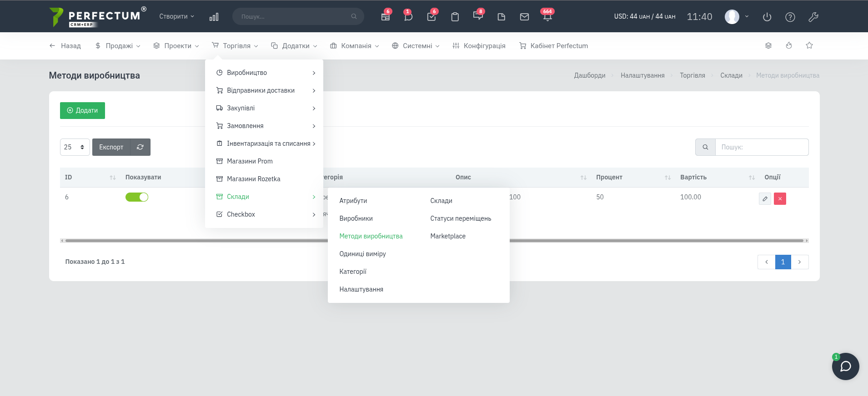Click the green Додати button
This screenshot has height=396, width=868.
pos(82,110)
